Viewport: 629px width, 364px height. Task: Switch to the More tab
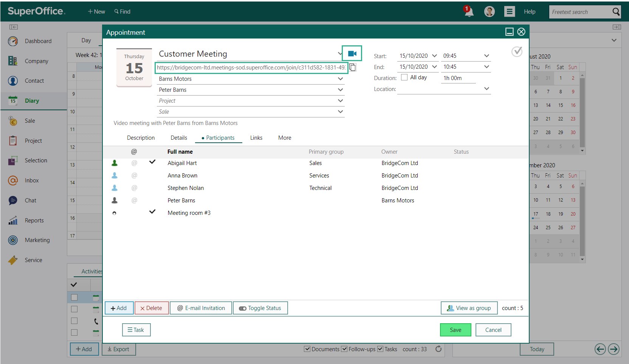[x=285, y=138]
